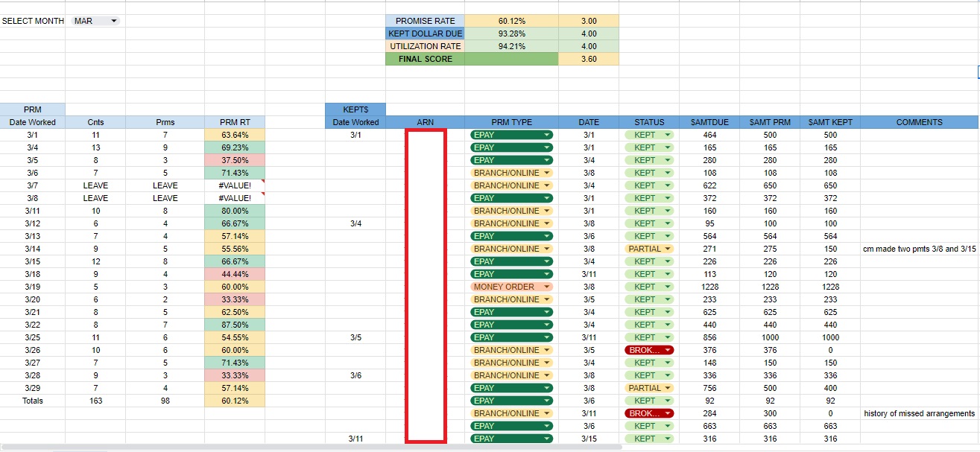Viewport: 980px width, 452px height.
Task: Open EPAY dropdown in the 92 amount row
Action: (x=511, y=401)
